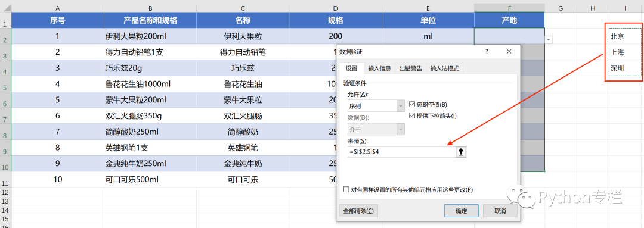Screen dimensions: 644x228
Task: Click the 序号 header cell
Action: [57, 20]
